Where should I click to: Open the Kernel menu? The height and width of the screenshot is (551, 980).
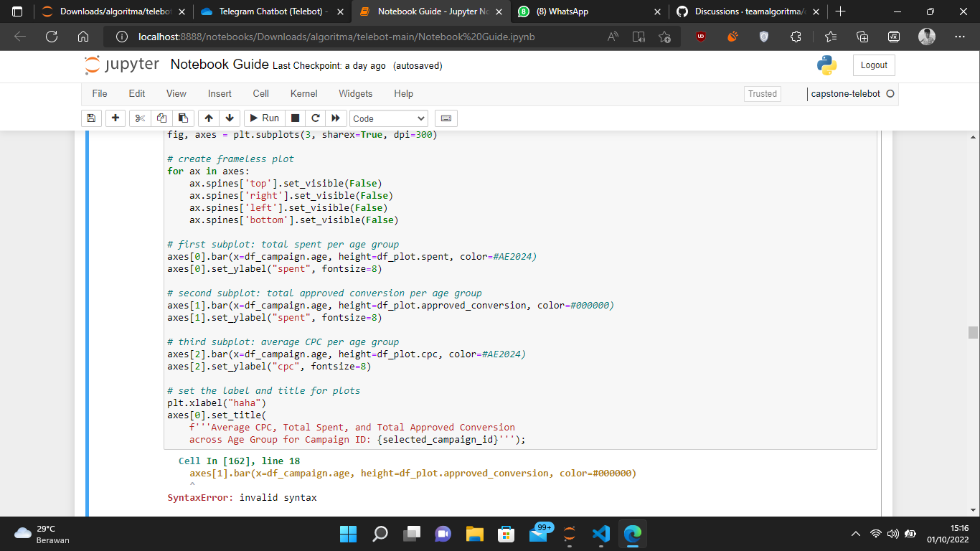[x=303, y=93]
